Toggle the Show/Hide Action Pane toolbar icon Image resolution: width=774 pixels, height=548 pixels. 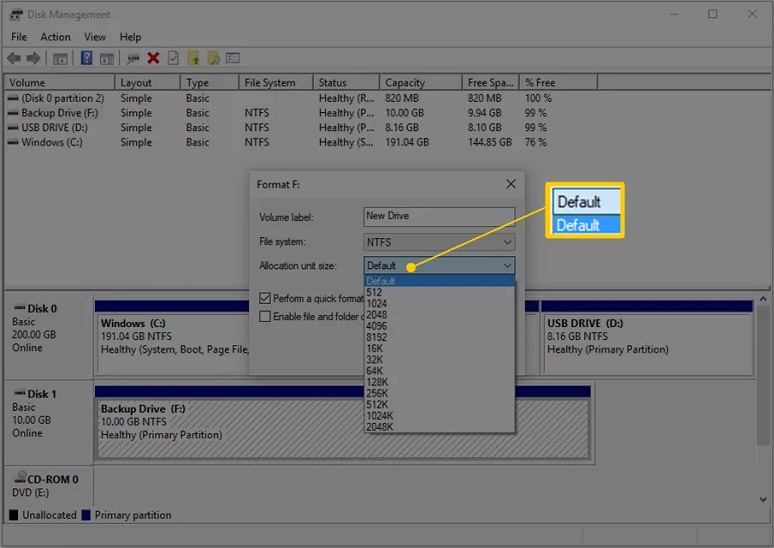(107, 59)
